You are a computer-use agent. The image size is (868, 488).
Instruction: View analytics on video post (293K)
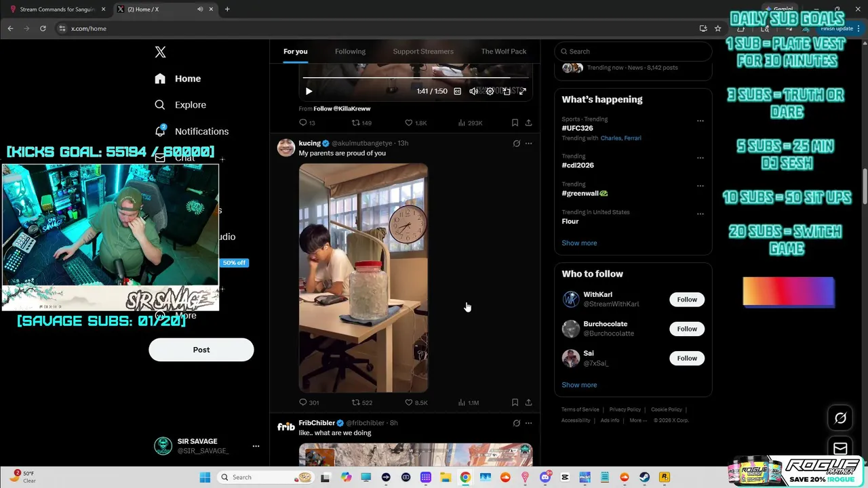470,123
